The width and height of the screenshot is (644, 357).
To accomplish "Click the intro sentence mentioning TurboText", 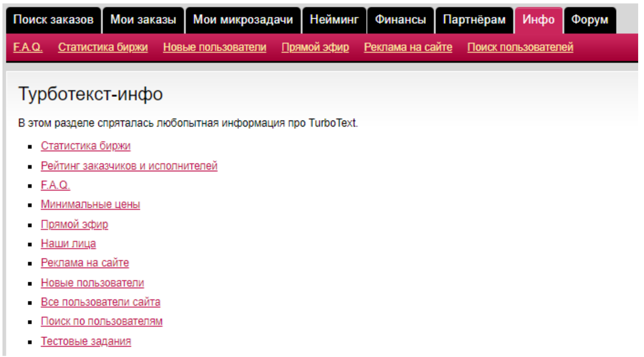I will (x=188, y=123).
